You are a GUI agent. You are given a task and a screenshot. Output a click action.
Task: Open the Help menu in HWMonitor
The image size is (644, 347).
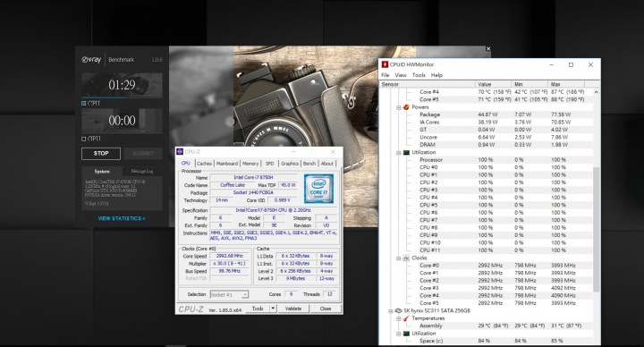tap(436, 75)
